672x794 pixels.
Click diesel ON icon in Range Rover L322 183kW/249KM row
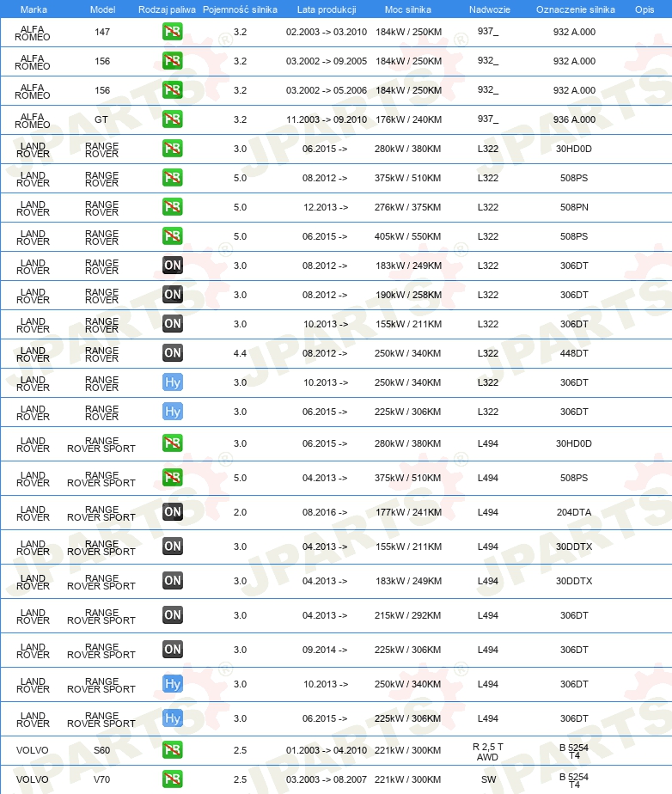click(x=172, y=266)
